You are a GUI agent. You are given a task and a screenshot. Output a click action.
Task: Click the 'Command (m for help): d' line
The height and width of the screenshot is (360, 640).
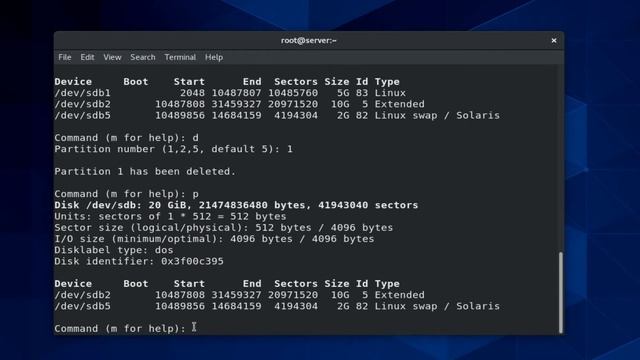click(x=126, y=138)
